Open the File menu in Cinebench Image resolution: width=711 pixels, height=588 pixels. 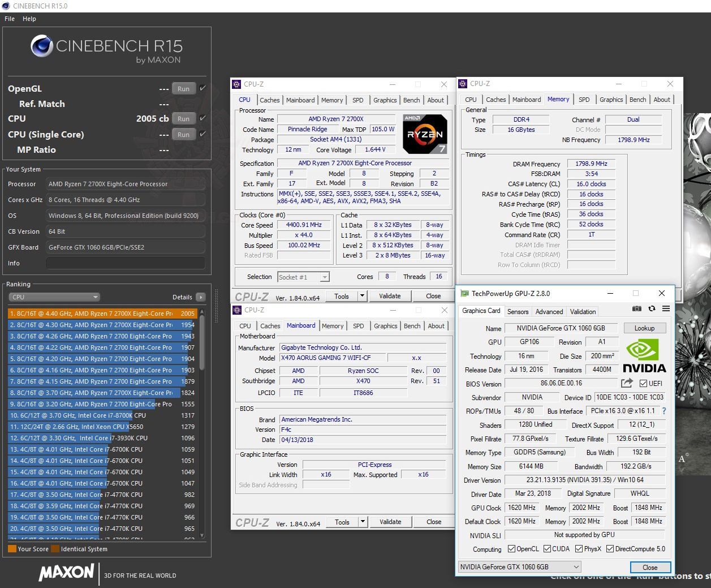click(x=10, y=19)
